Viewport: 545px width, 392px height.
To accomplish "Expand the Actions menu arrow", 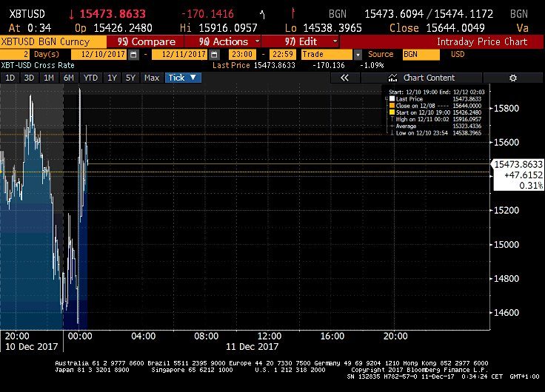I will coord(257,41).
